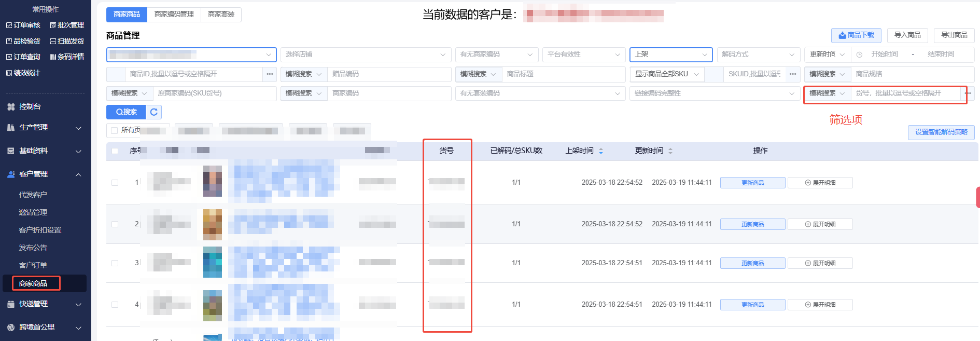Image resolution: width=980 pixels, height=341 pixels.
Task: Open the 链接编码完整性 dropdown
Action: coord(715,93)
